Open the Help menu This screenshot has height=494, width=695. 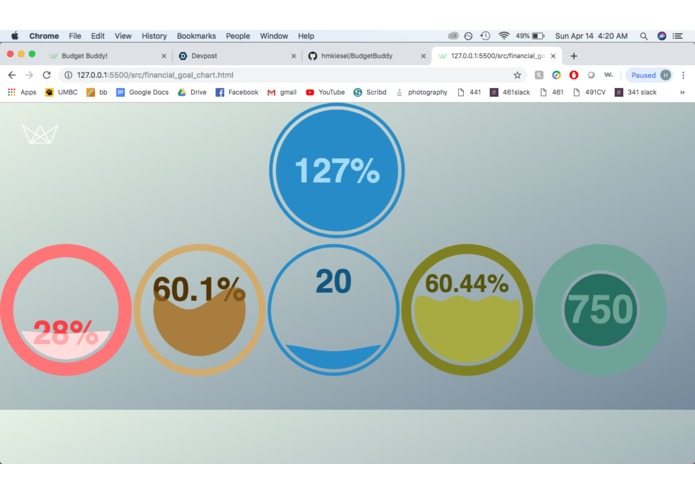click(306, 36)
